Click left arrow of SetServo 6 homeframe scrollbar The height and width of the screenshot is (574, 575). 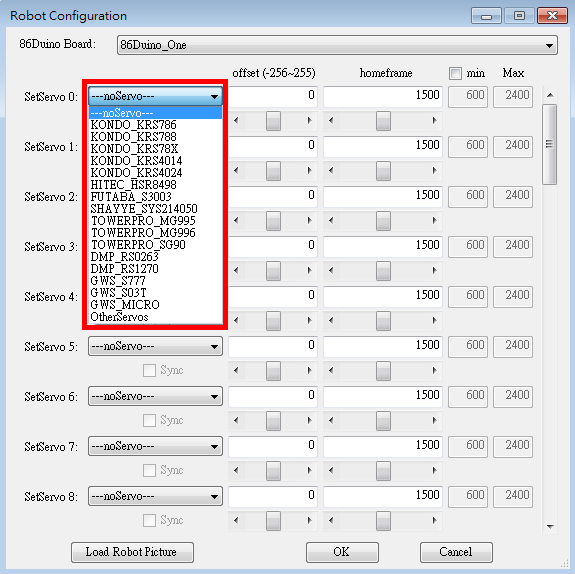point(331,420)
